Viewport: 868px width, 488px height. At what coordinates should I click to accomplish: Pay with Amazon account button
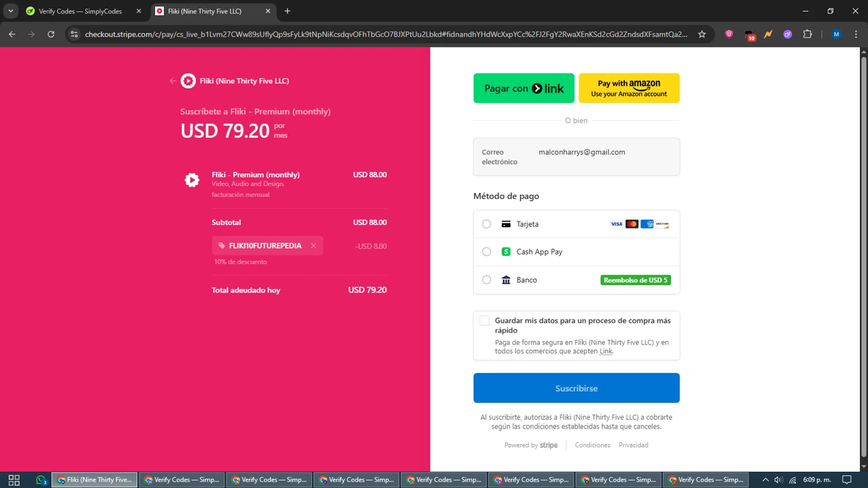629,88
